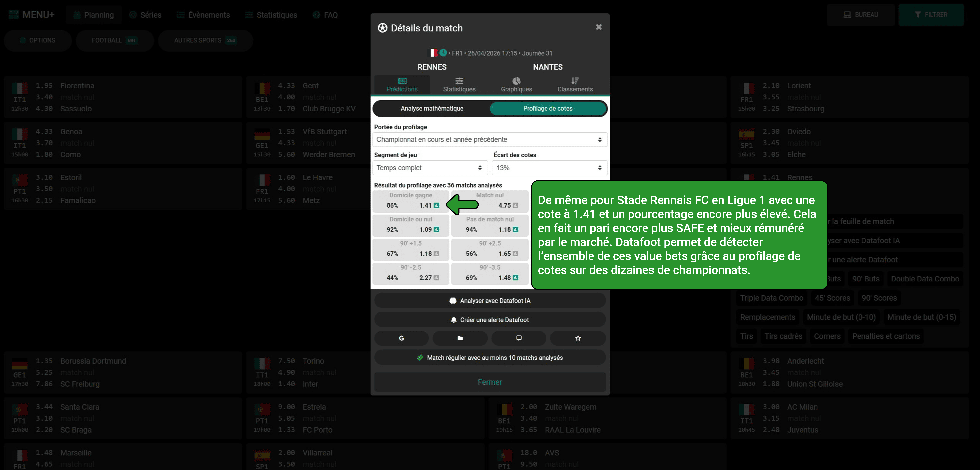Click the folder icon button
This screenshot has width=980, height=470.
(x=460, y=338)
